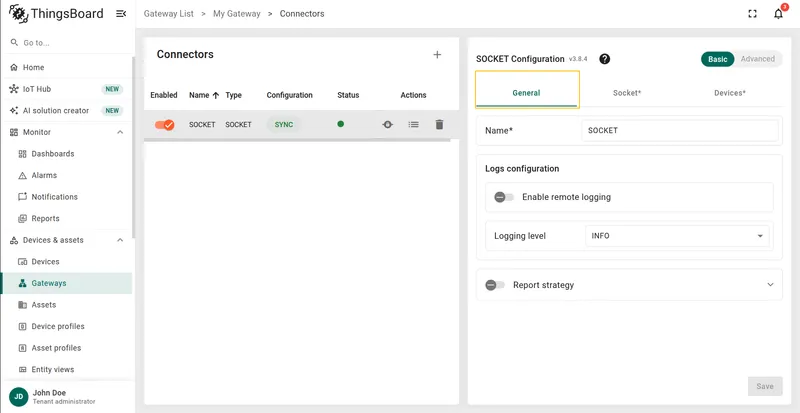Open Logging level INFO dropdown
Viewport: 800px width, 413px height.
pyautogui.click(x=677, y=236)
